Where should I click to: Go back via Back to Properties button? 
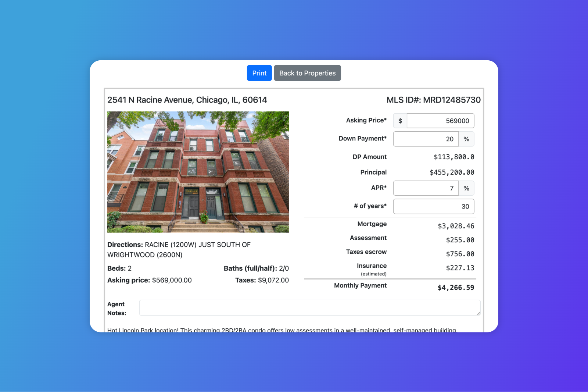pos(307,73)
